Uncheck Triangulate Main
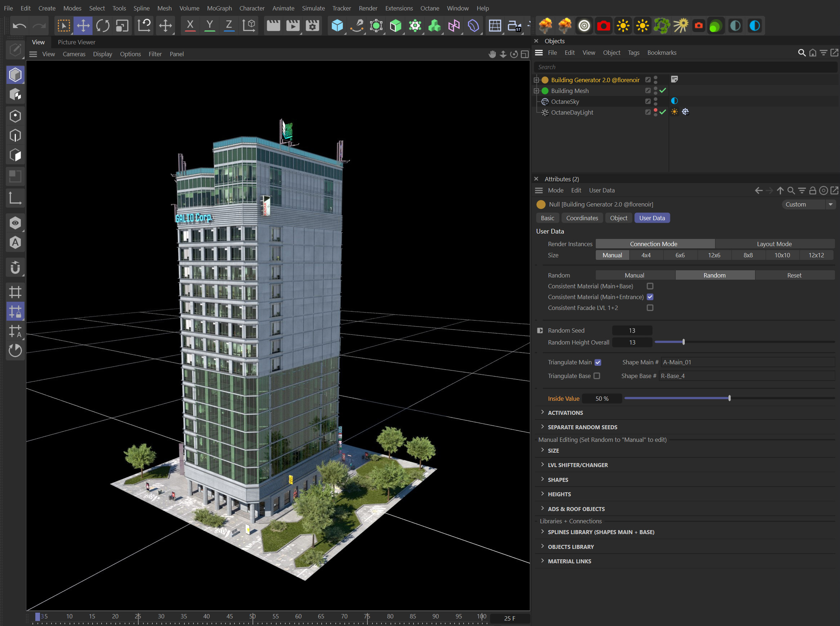The height and width of the screenshot is (626, 840). coord(598,362)
